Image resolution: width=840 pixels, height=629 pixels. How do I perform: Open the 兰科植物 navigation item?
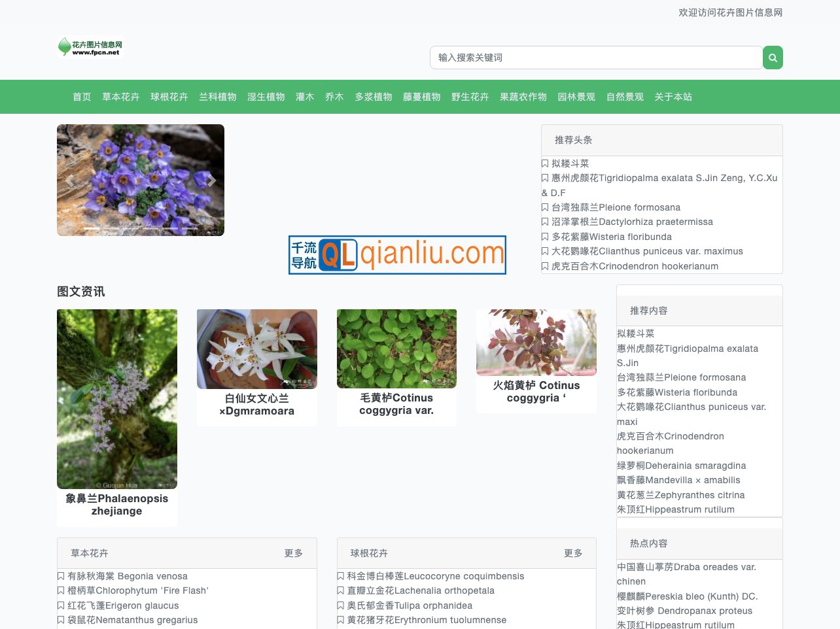(x=218, y=97)
